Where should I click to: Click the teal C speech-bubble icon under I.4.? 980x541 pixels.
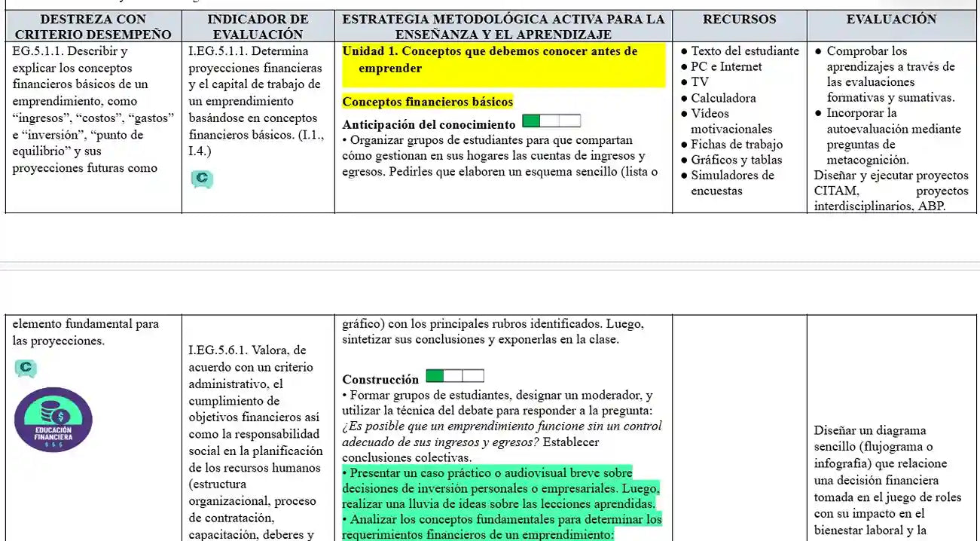pyautogui.click(x=201, y=179)
